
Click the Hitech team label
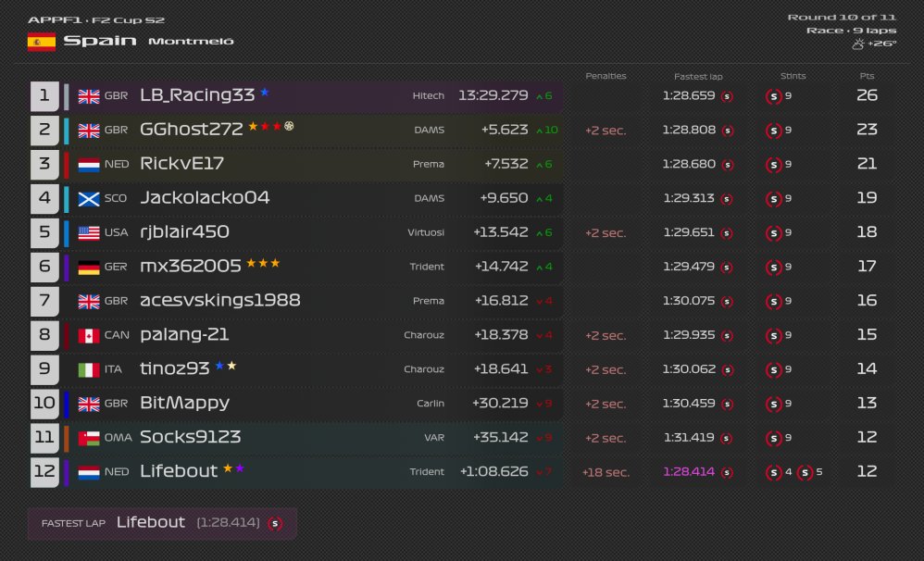(429, 96)
